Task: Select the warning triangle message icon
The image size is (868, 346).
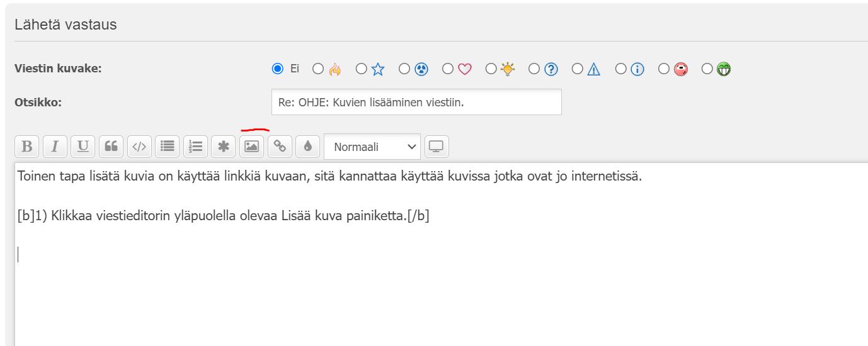Action: (x=578, y=69)
